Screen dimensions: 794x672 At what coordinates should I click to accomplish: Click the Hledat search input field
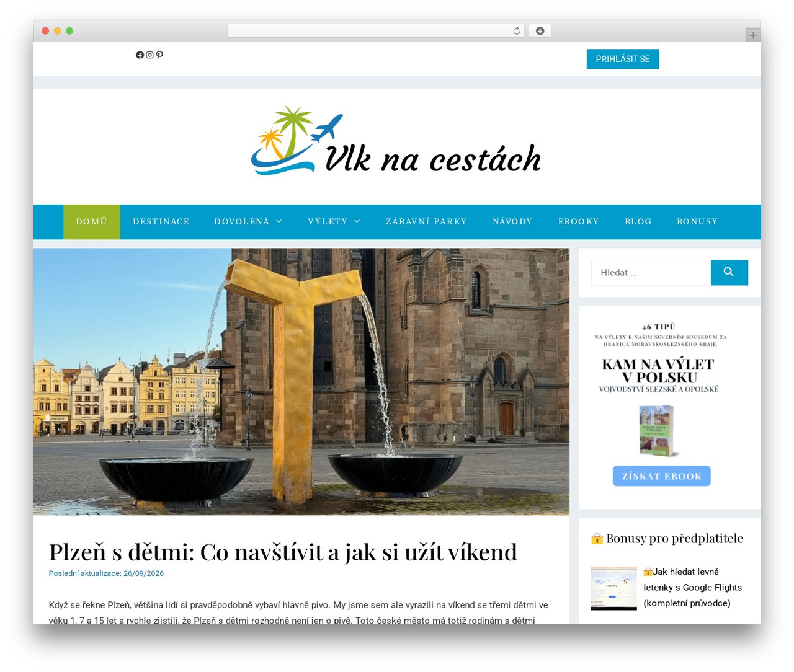point(651,272)
